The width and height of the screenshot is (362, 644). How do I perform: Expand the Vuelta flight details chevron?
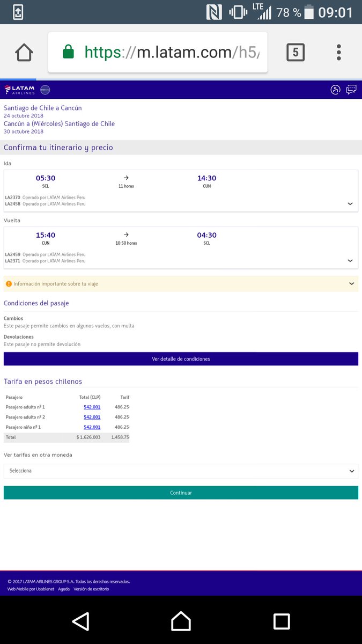click(350, 261)
